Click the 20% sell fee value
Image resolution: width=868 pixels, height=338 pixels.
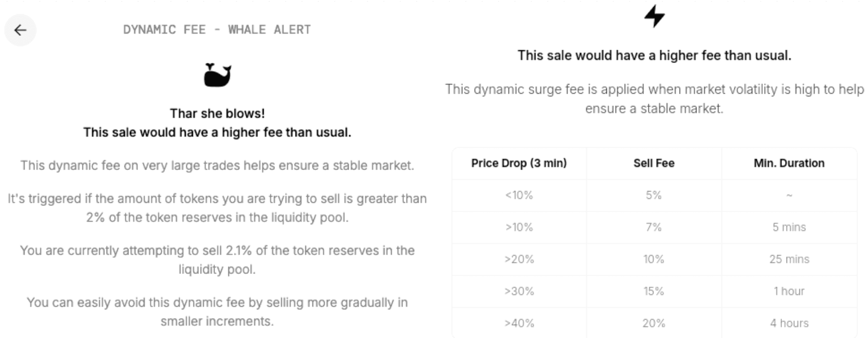(x=653, y=323)
